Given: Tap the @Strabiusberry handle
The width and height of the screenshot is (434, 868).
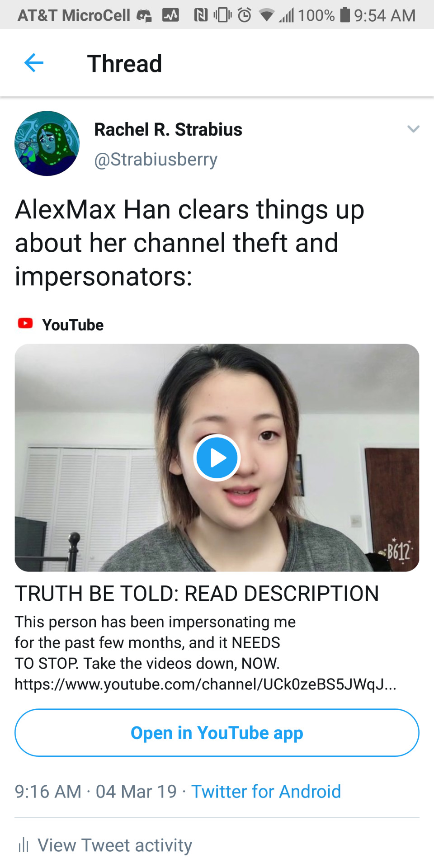Looking at the screenshot, I should click(x=156, y=160).
